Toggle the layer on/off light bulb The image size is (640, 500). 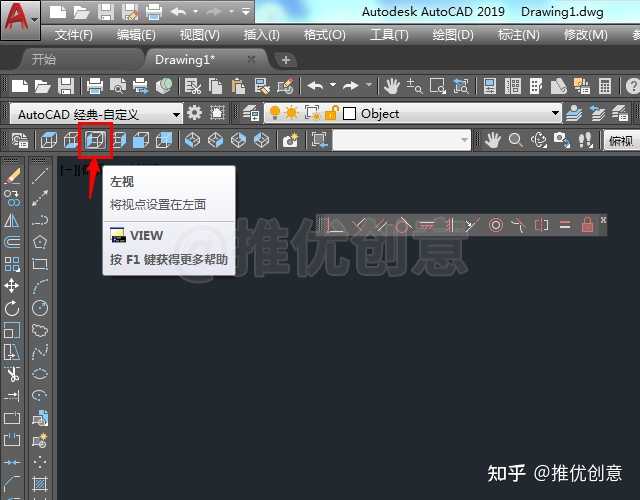pos(275,113)
